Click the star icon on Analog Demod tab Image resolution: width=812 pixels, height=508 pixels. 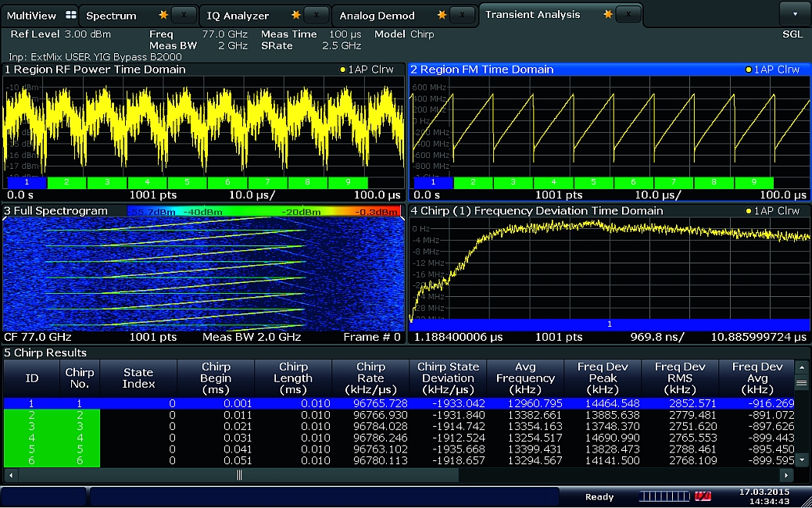(x=442, y=16)
